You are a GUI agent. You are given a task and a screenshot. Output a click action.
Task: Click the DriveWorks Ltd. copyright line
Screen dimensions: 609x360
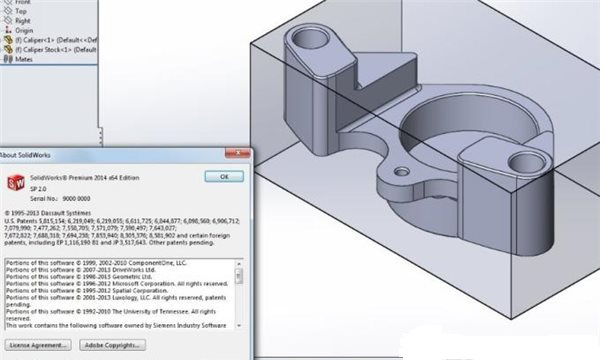(x=81, y=270)
